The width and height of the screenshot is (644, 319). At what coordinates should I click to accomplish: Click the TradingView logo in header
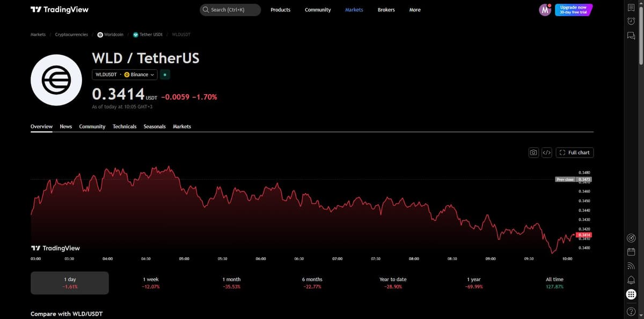tap(60, 10)
